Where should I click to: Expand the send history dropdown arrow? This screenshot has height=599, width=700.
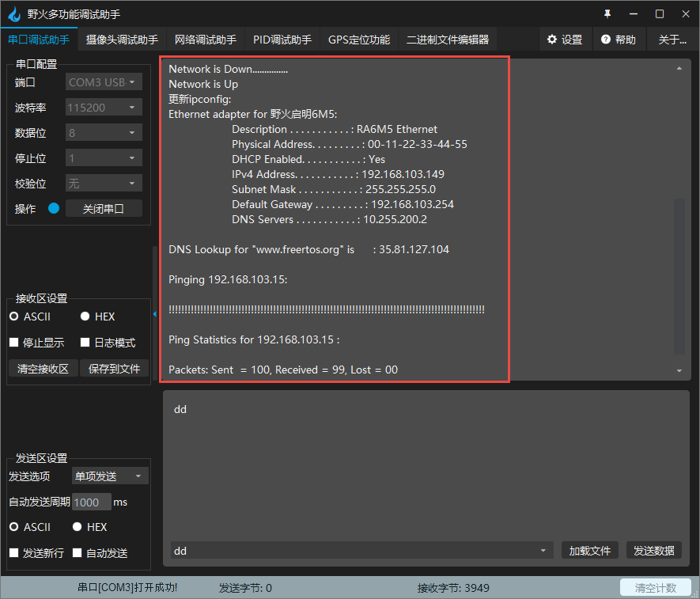tap(543, 551)
